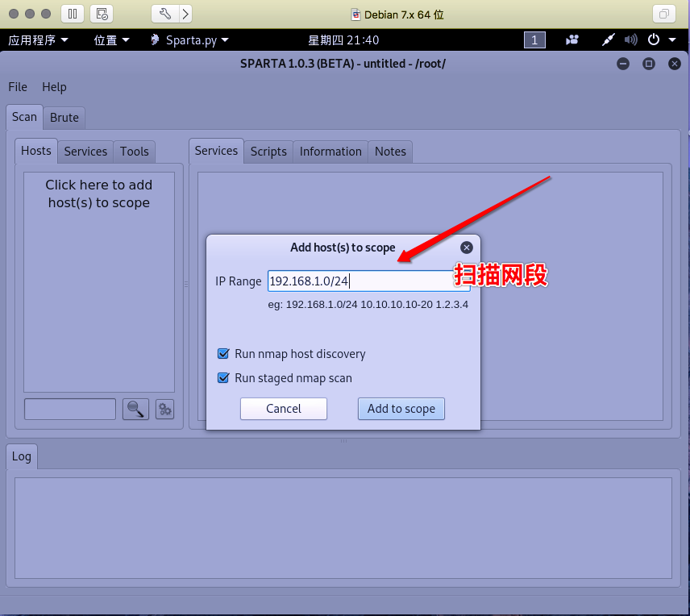Open the 位置 places menu
The width and height of the screenshot is (690, 616).
pos(112,40)
